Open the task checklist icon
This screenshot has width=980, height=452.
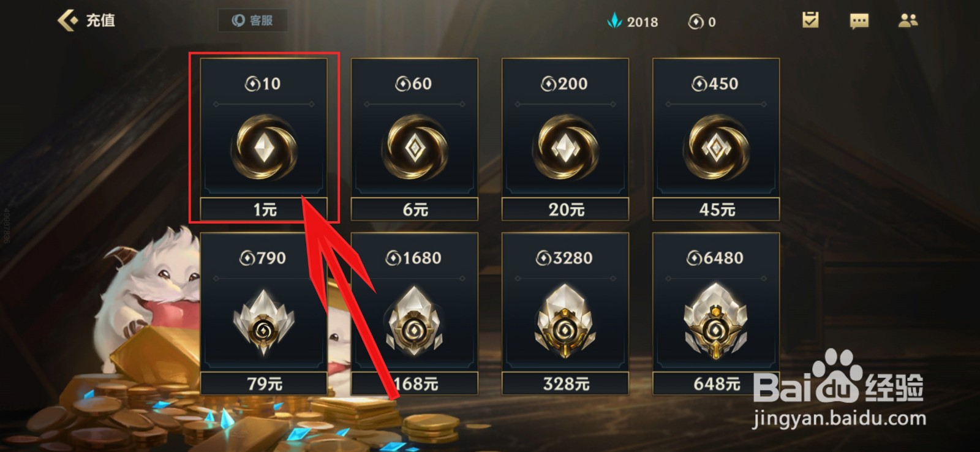[x=810, y=20]
